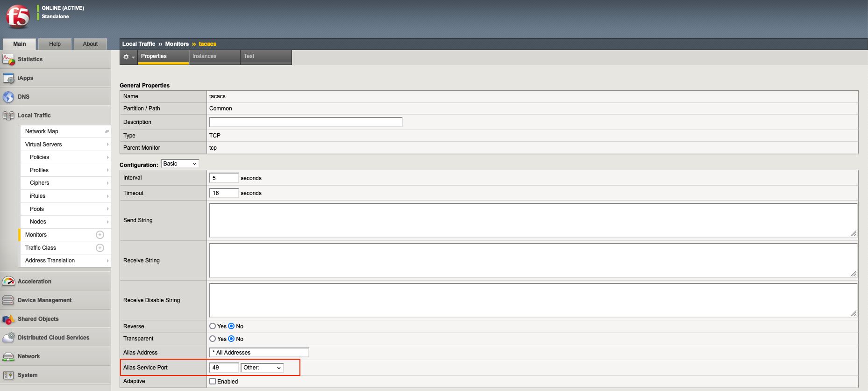Image resolution: width=868 pixels, height=391 pixels.
Task: Click the F5 logo icon
Action: [18, 17]
